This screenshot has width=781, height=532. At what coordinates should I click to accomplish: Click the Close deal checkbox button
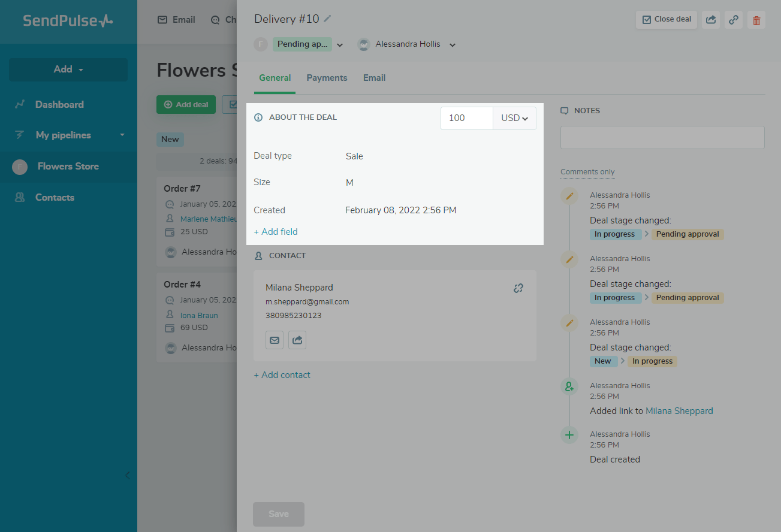click(x=667, y=20)
